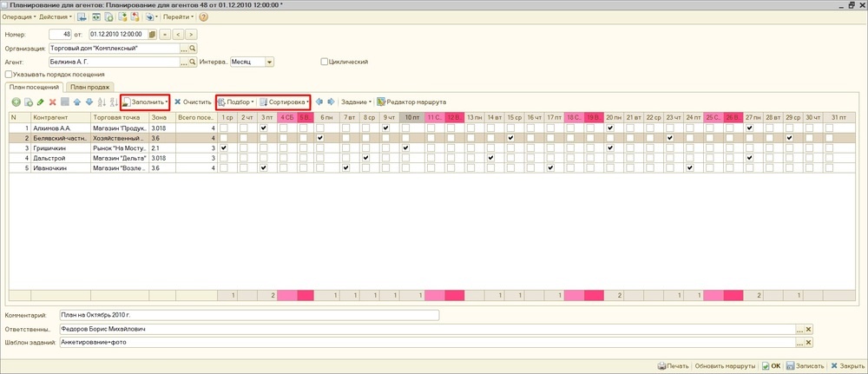The image size is (868, 374).
Task: Open the Задание dropdown menu
Action: [x=356, y=102]
